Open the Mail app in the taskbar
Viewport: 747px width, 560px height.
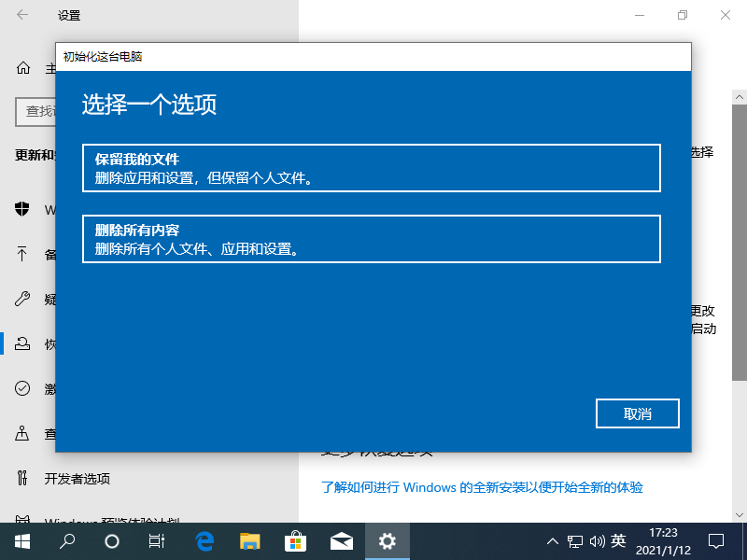[341, 541]
